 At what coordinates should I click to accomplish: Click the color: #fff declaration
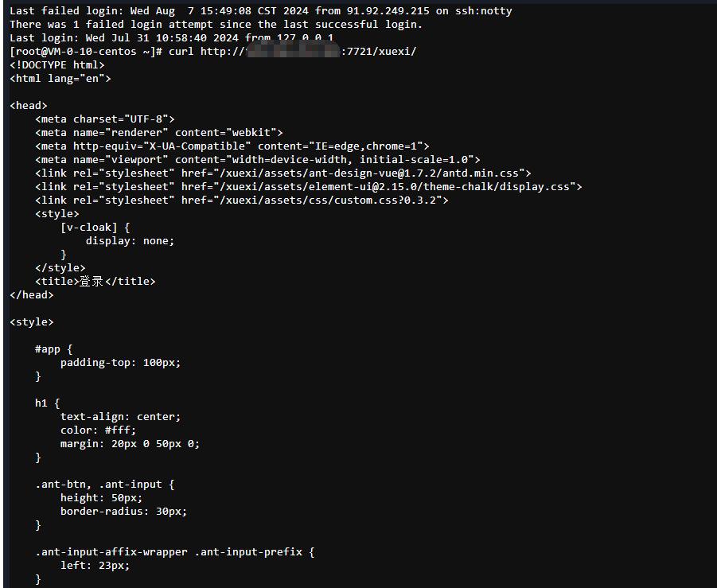(x=99, y=430)
